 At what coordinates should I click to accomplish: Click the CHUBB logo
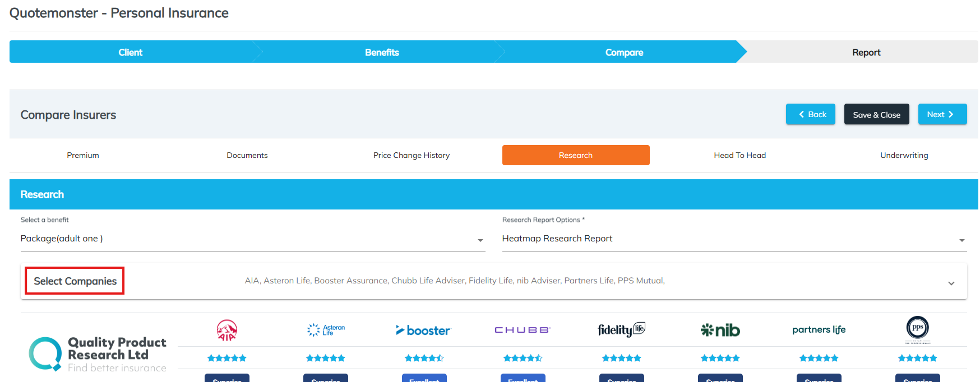(523, 330)
